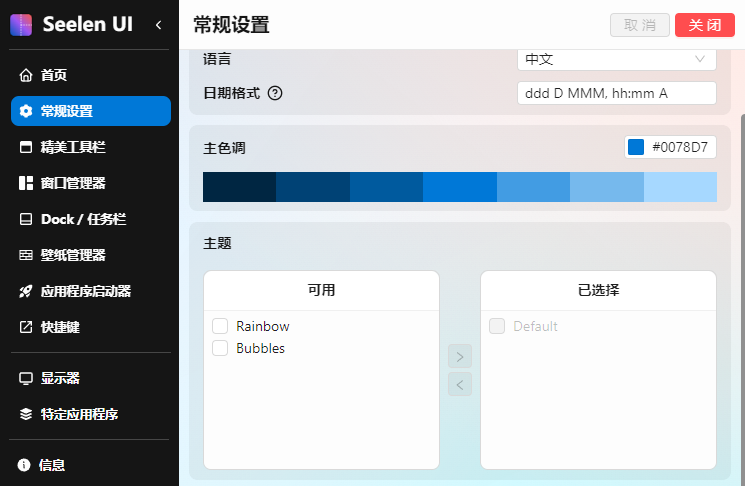Select the Dock / 任务栏 icon

coord(26,219)
